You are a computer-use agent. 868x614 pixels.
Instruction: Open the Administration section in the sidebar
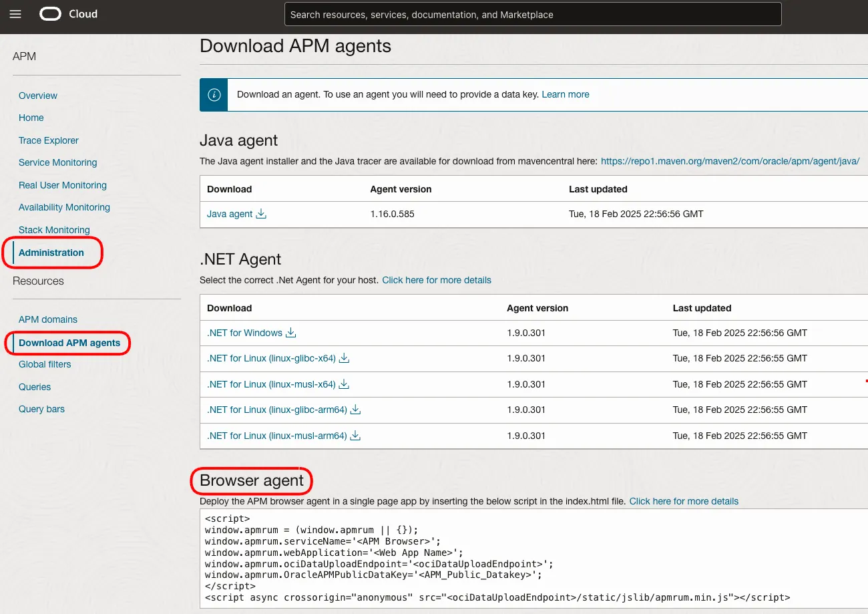pos(51,253)
